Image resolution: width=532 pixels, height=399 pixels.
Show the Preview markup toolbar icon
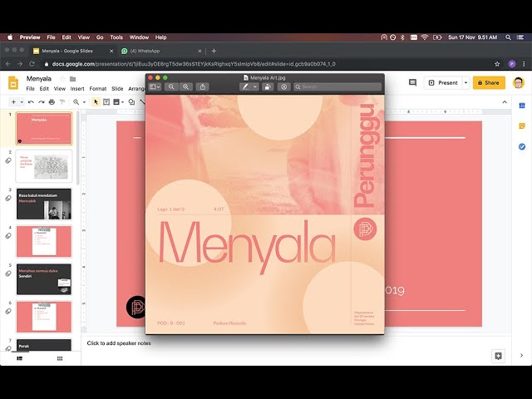284,86
